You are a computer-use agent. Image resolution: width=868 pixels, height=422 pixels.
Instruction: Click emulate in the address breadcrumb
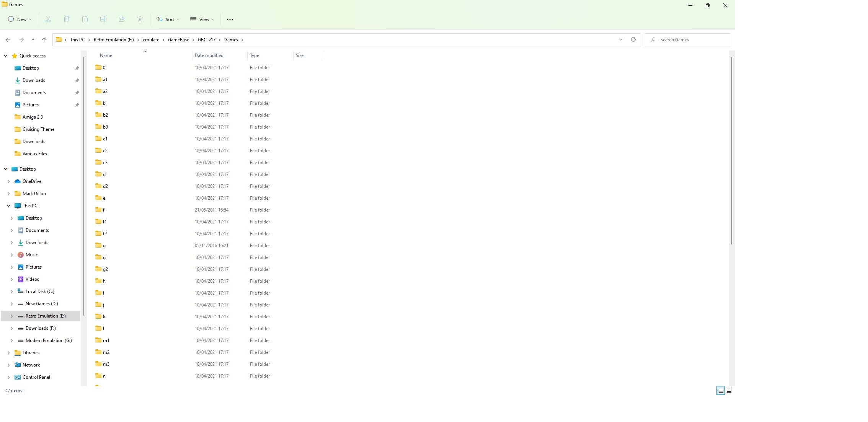pyautogui.click(x=151, y=40)
